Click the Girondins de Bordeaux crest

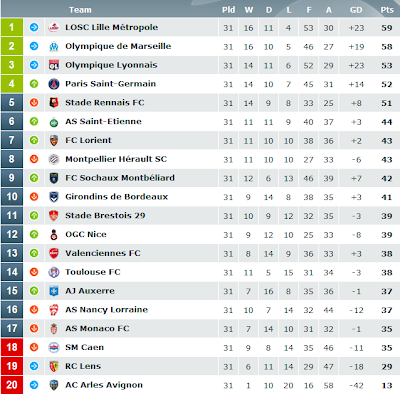(x=54, y=197)
